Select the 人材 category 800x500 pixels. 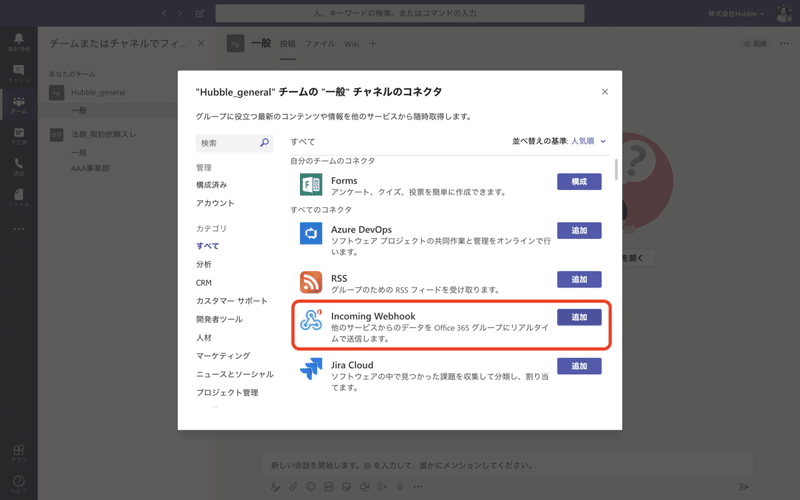[x=204, y=338]
